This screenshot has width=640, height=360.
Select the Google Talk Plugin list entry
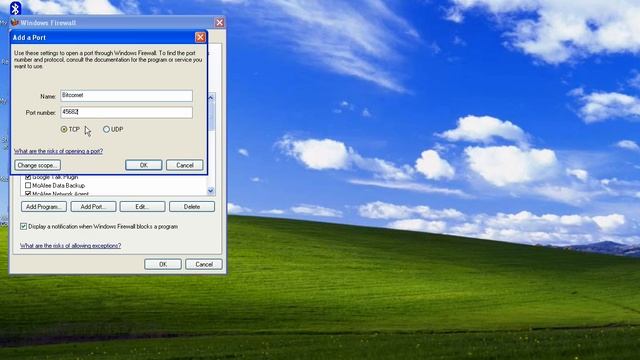pyautogui.click(x=55, y=177)
